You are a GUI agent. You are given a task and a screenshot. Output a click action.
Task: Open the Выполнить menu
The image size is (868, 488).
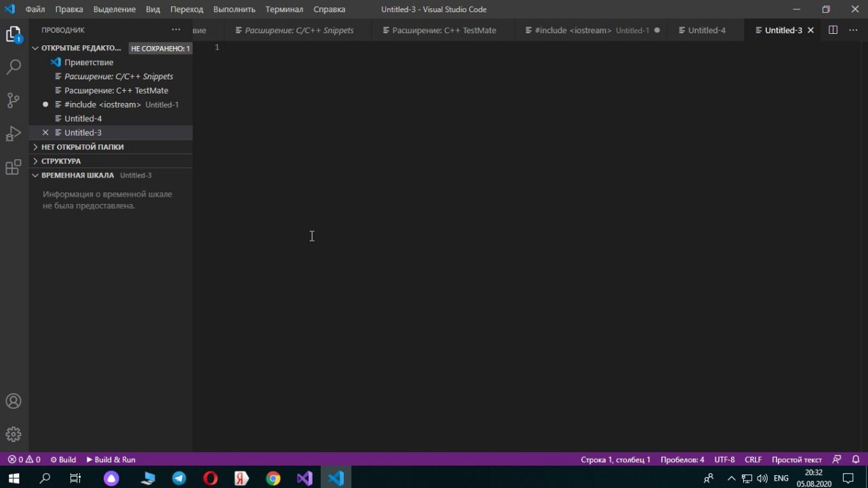235,9
